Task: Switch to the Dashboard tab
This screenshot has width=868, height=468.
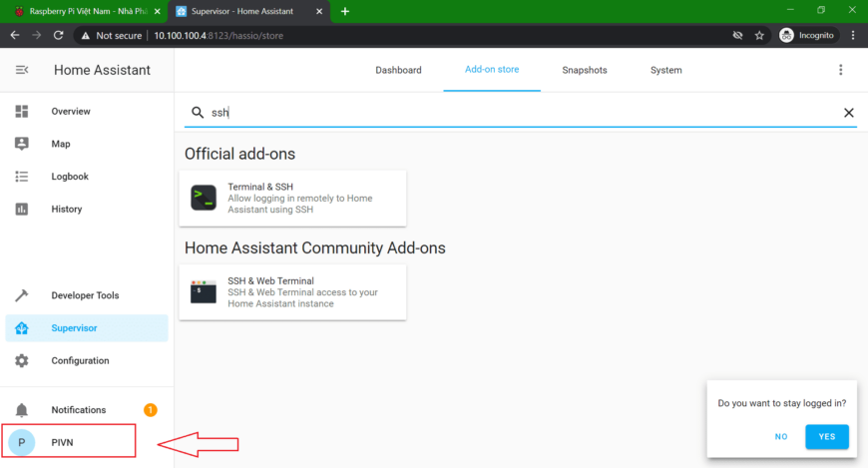Action: click(398, 70)
